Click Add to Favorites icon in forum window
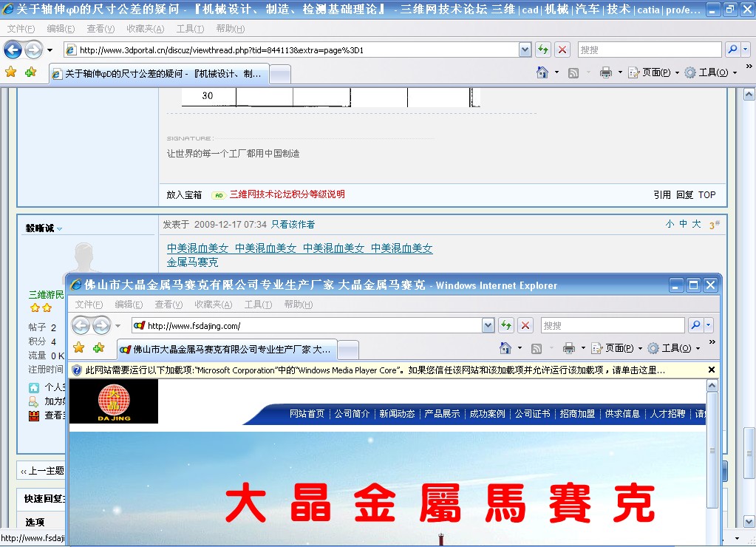Image resolution: width=756 pixels, height=547 pixels. [30, 72]
